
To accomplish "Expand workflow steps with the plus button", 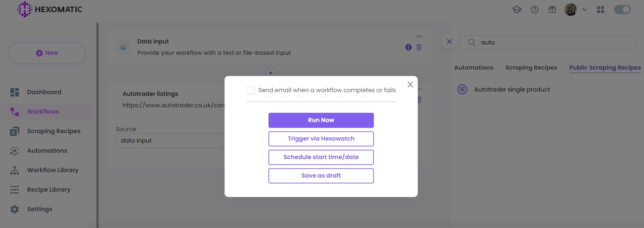I will point(270,73).
